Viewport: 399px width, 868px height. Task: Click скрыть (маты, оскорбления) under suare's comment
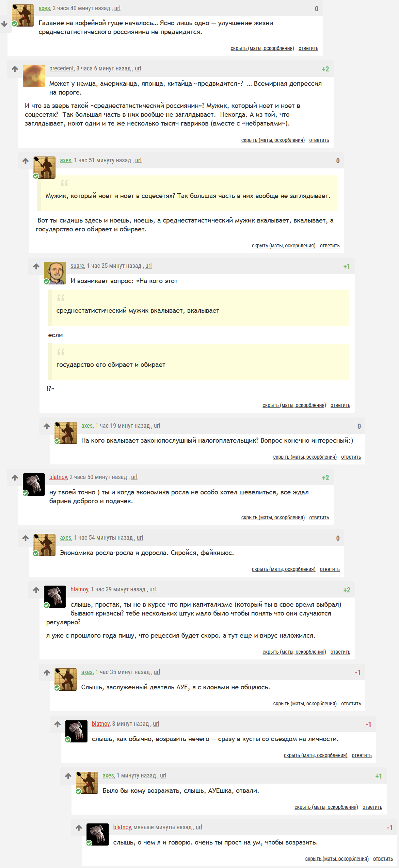pyautogui.click(x=294, y=405)
